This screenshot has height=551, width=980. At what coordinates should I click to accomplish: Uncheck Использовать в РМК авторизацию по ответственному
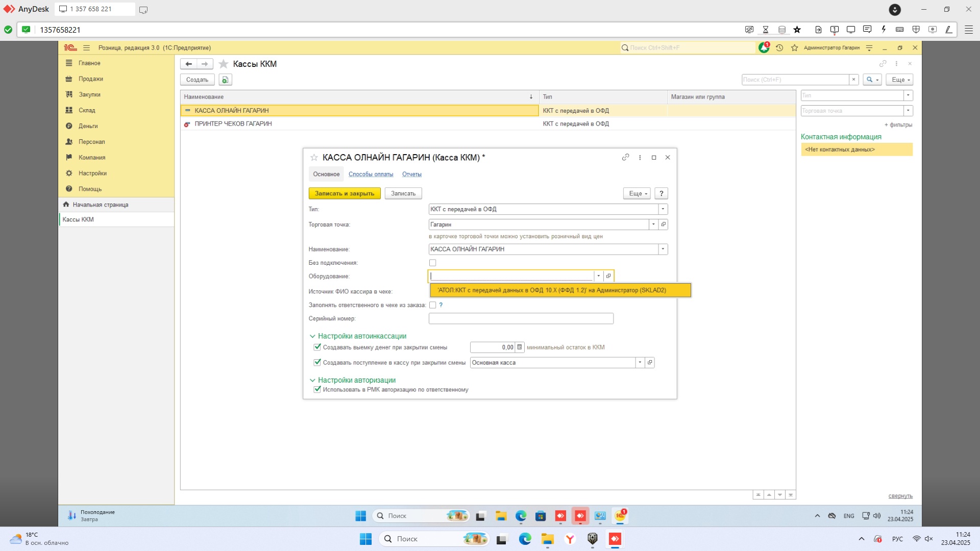317,390
